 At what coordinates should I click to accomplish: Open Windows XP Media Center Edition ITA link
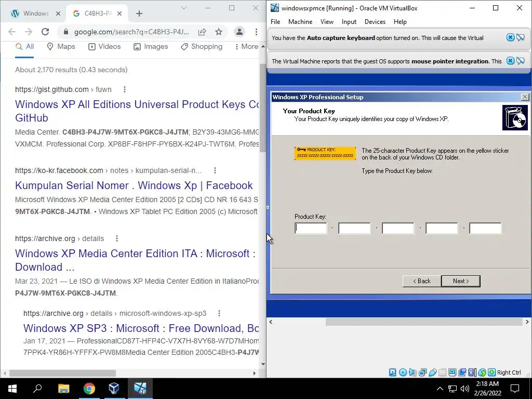135,260
